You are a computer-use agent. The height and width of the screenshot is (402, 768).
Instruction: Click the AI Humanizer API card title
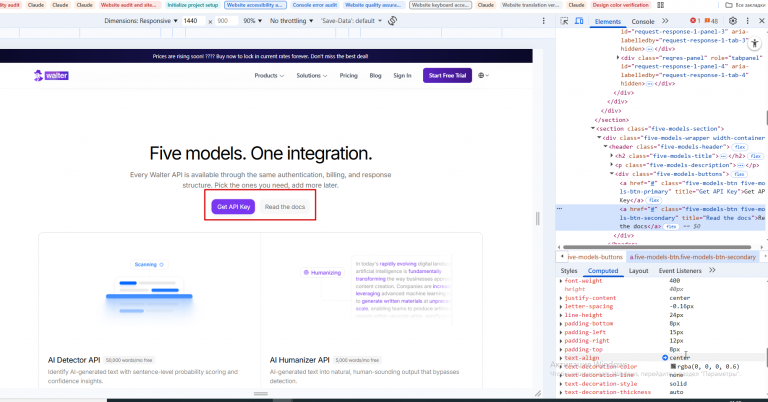click(x=299, y=360)
